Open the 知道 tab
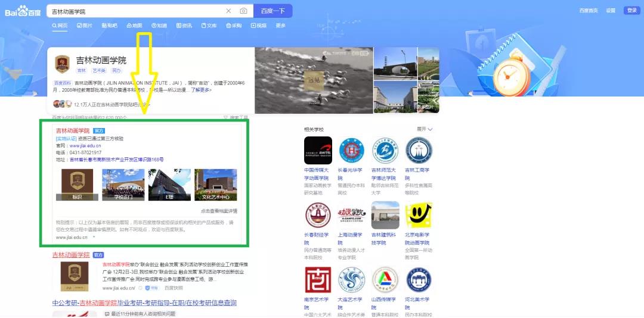This screenshot has height=318, width=644. tap(159, 26)
